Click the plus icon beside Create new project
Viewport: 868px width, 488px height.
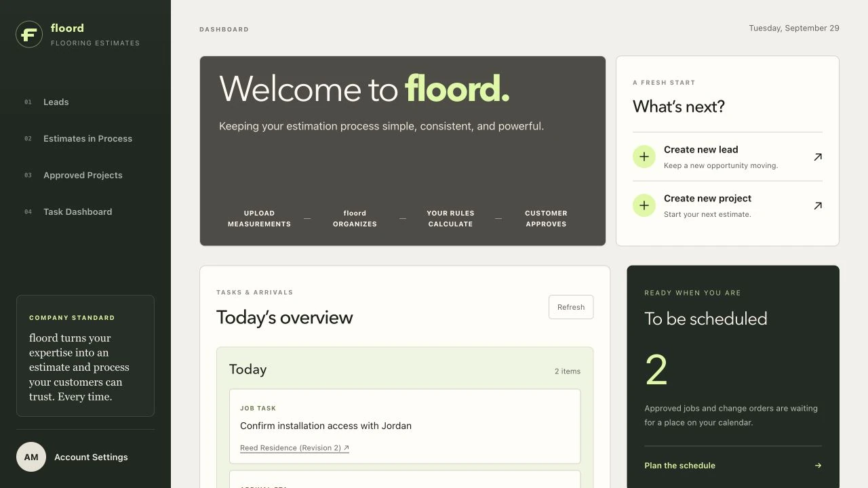[x=644, y=205]
